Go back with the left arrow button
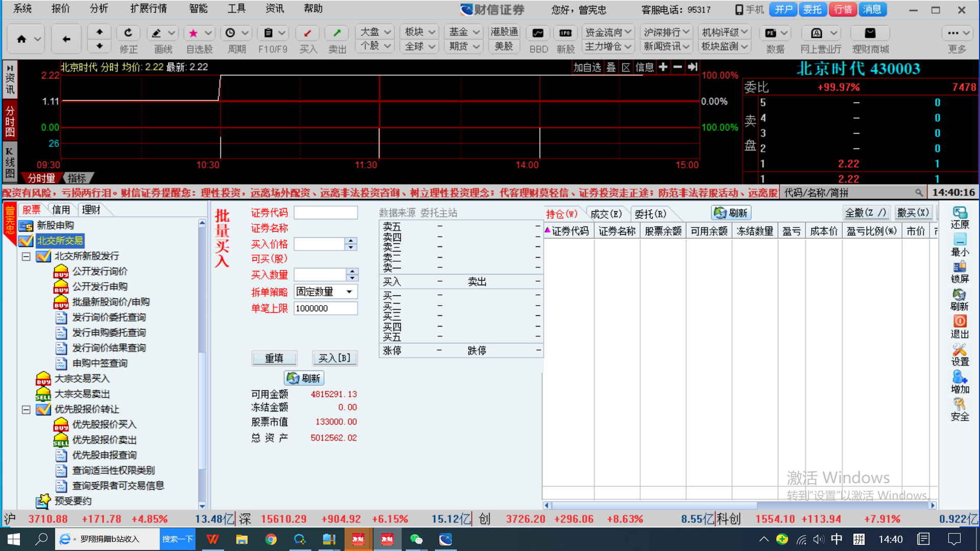The image size is (980, 551). click(x=66, y=39)
